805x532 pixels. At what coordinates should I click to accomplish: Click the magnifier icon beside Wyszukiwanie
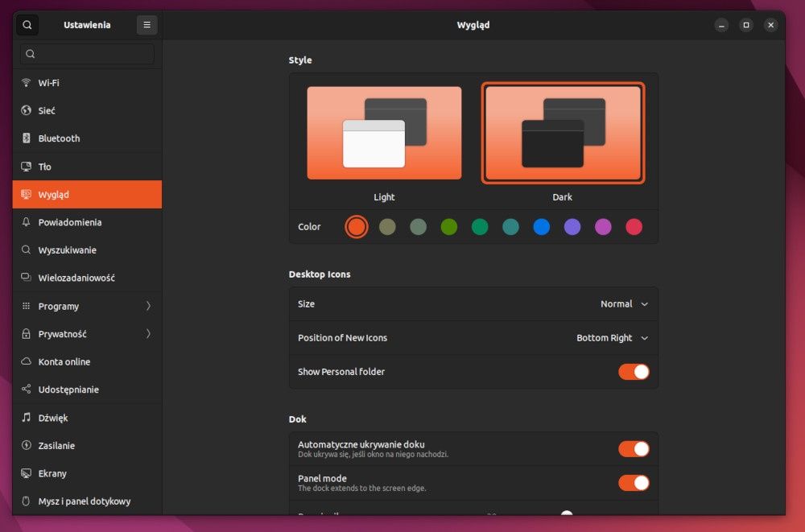click(x=27, y=250)
